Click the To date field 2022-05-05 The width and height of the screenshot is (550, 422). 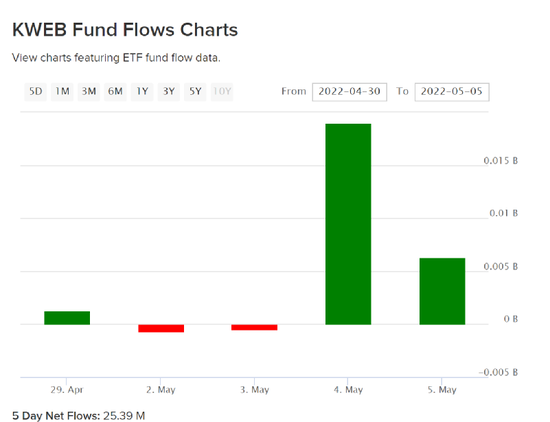point(452,92)
